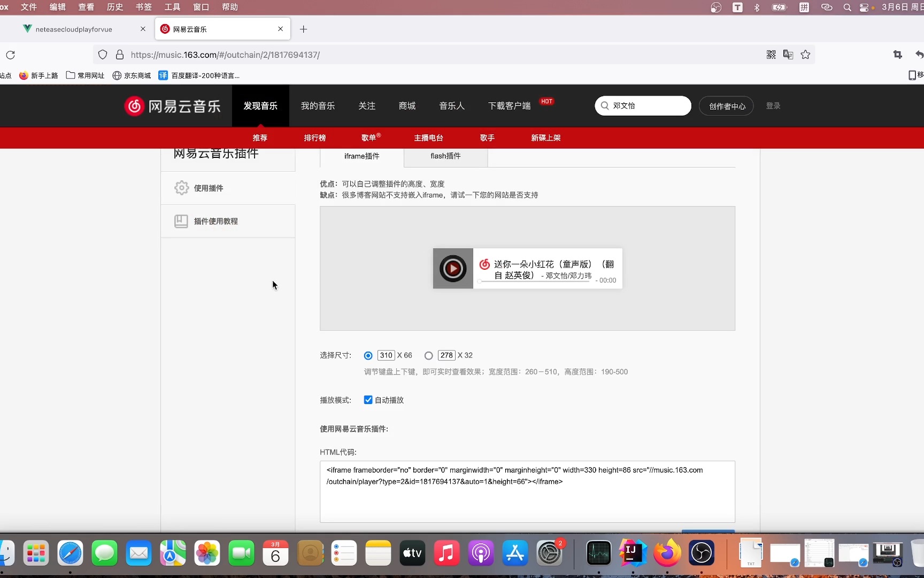Open Messages from the dock
This screenshot has width=924, height=578.
point(104,553)
